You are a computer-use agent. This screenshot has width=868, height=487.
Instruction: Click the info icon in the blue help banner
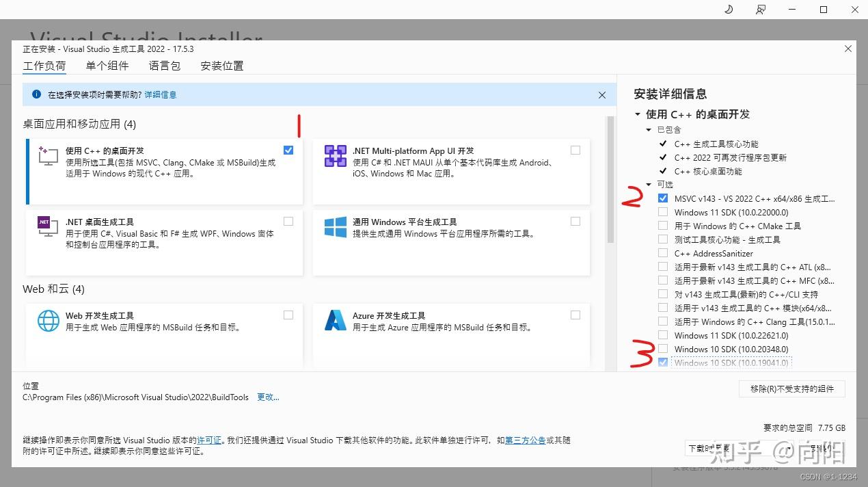click(x=36, y=94)
